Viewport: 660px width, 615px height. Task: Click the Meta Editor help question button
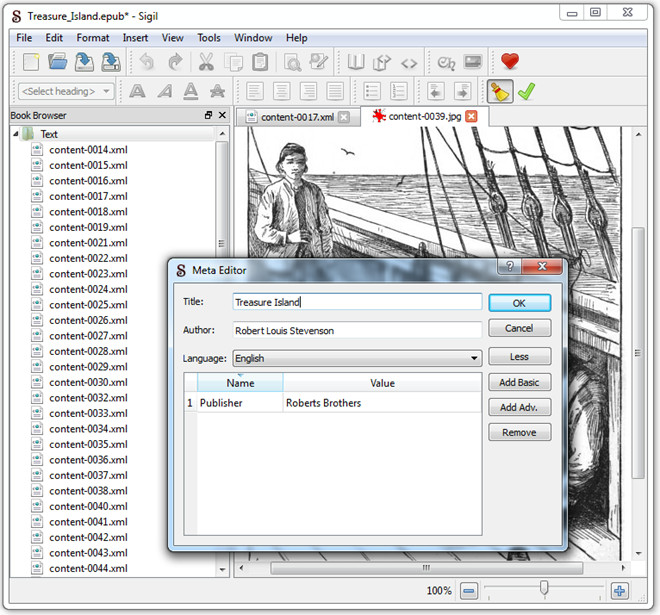point(509,266)
